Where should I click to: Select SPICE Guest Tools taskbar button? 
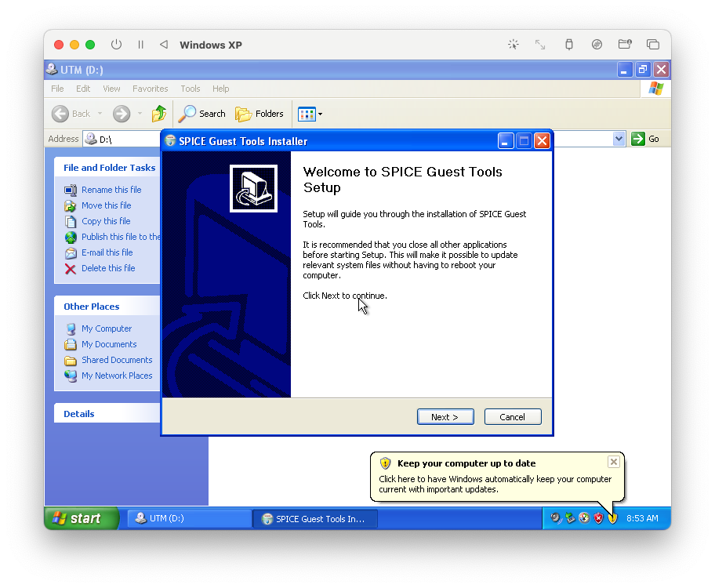coord(314,518)
